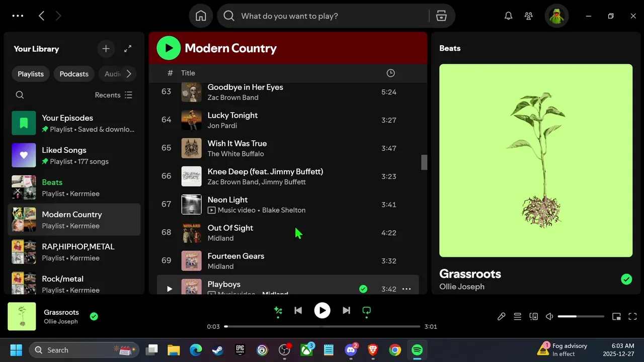Open Friend Activity icon
Viewport: 644px width, 362px height.
point(529,16)
